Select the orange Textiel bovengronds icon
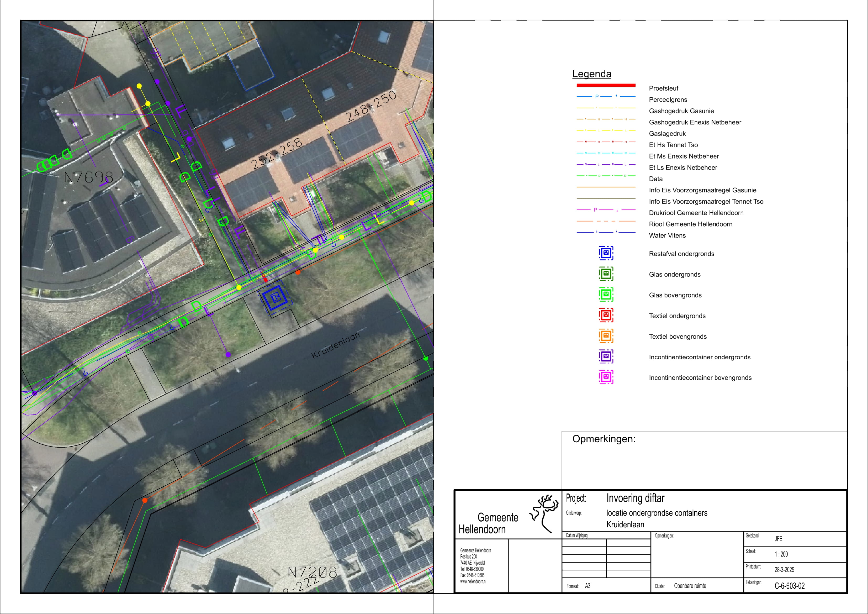The height and width of the screenshot is (614, 868). click(606, 335)
